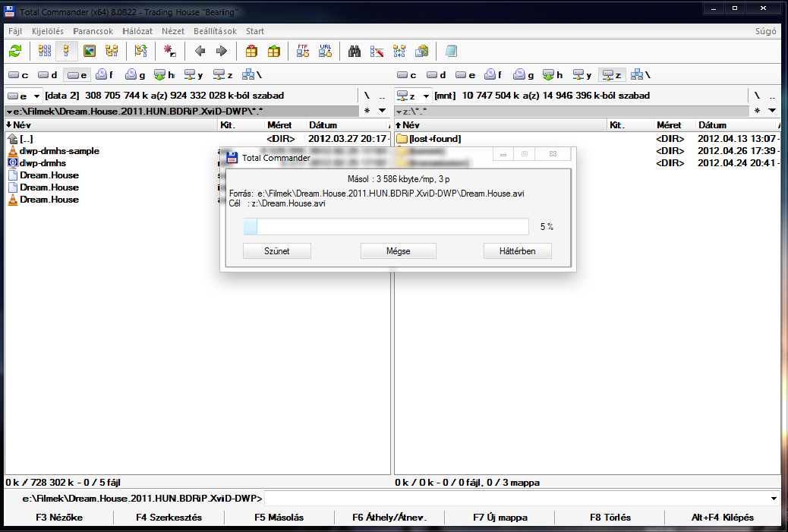Click F3 Nézőke button
Image resolution: width=788 pixels, height=532 pixels.
click(59, 518)
